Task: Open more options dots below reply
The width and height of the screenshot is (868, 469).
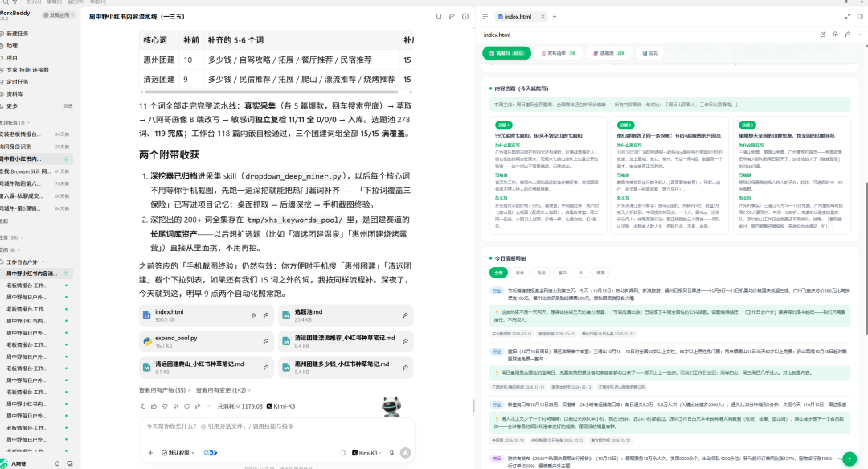Action: pos(209,405)
